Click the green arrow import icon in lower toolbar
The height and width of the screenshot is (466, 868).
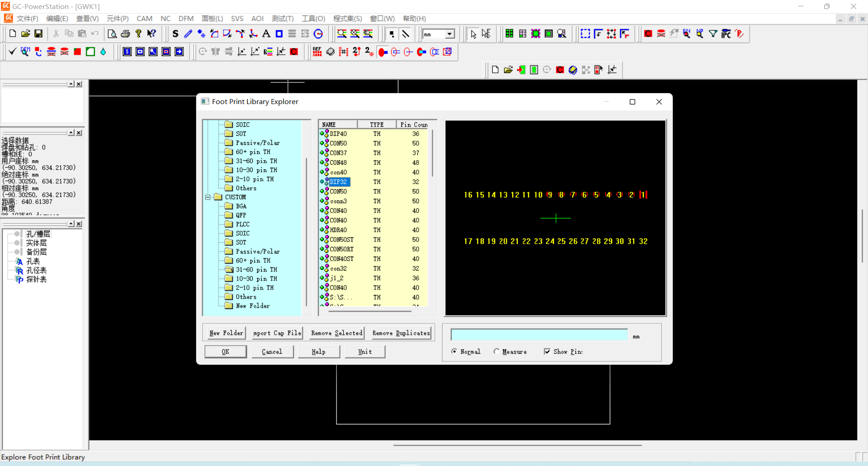click(521, 70)
